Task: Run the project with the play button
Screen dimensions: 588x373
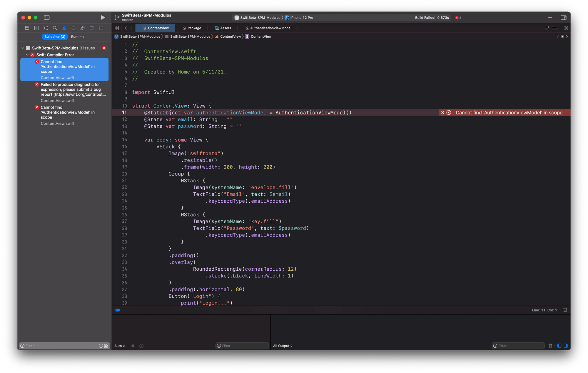Action: (x=103, y=18)
